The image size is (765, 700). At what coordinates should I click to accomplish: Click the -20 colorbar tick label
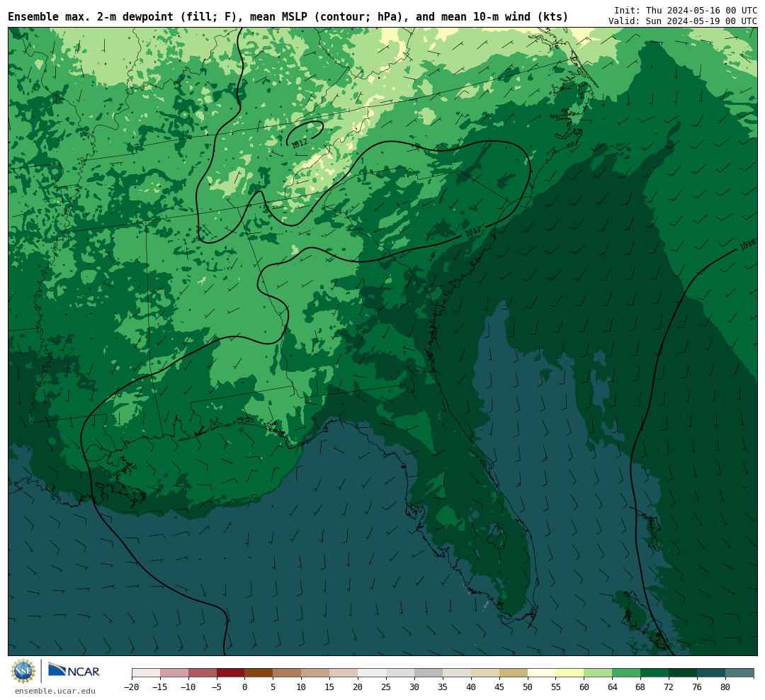click(132, 687)
